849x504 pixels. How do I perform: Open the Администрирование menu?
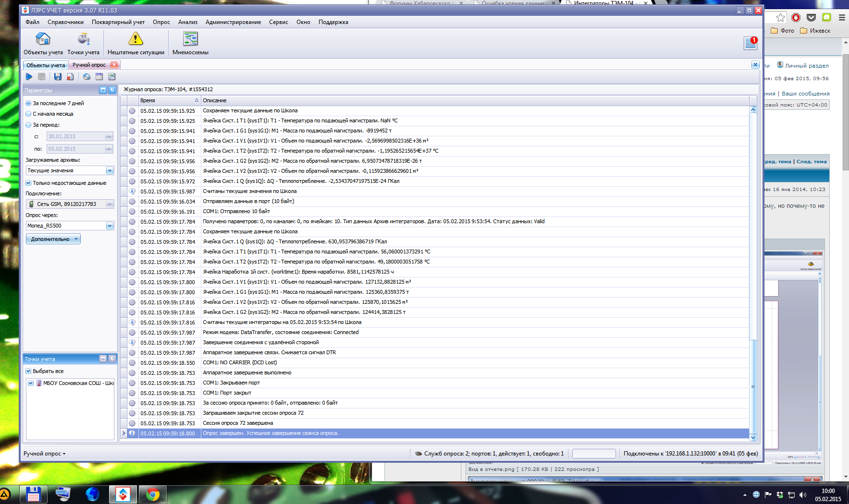pos(233,22)
